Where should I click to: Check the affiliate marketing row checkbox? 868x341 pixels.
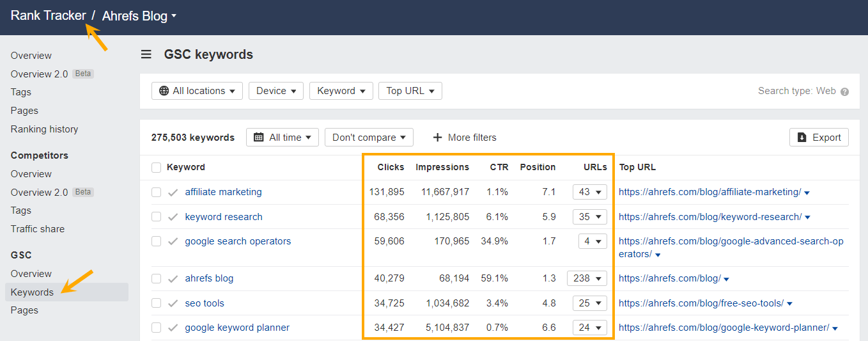156,192
